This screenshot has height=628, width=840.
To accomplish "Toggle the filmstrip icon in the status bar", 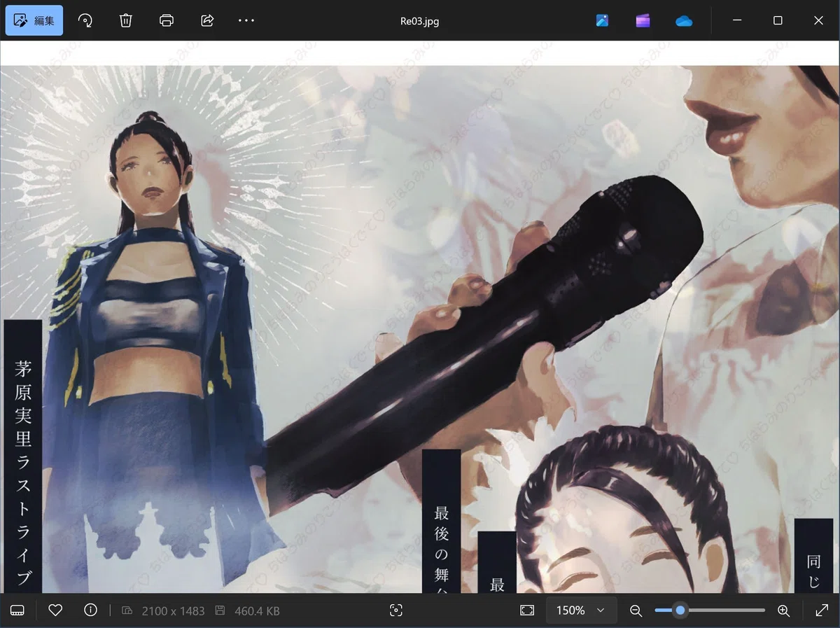I will (17, 610).
